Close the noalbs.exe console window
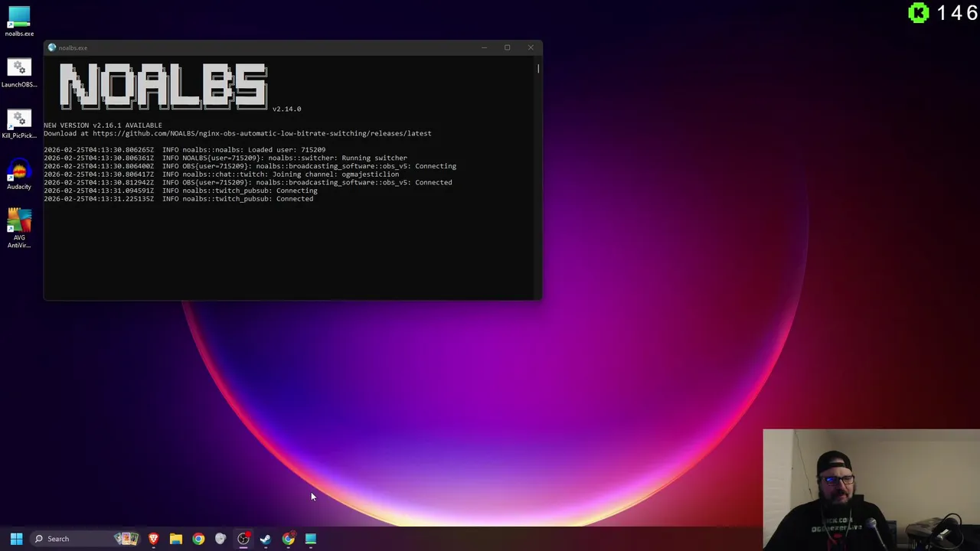 coord(531,47)
